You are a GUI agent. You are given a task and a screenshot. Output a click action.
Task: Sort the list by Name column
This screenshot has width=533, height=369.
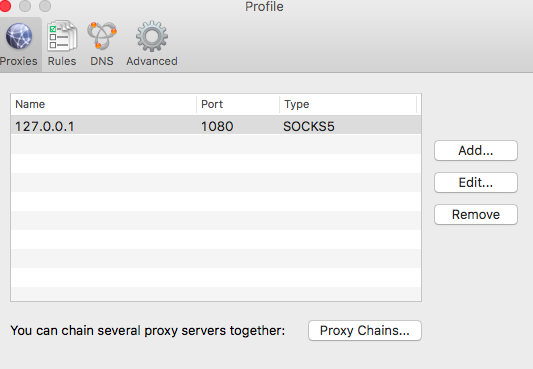coord(104,104)
